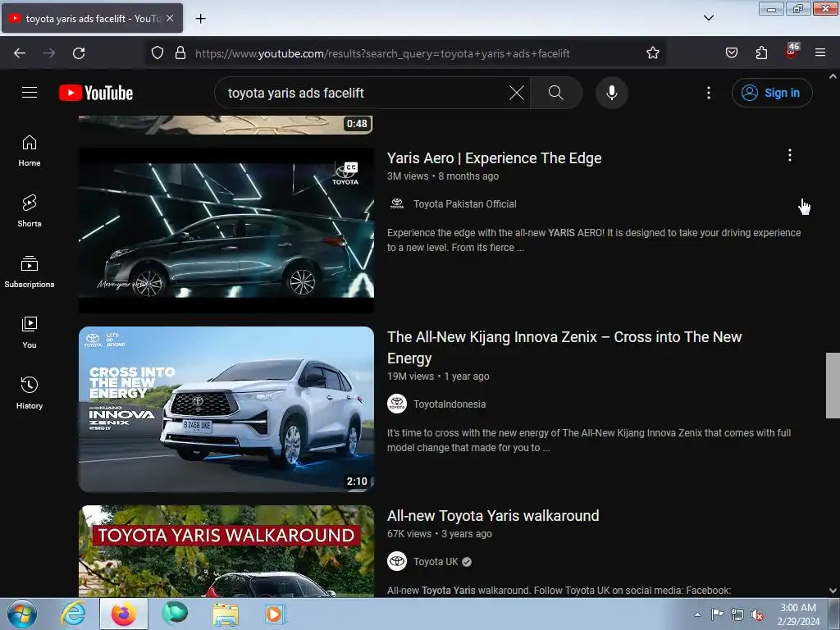Open the tracking protection shield icon
The height and width of the screenshot is (630, 840).
click(157, 53)
